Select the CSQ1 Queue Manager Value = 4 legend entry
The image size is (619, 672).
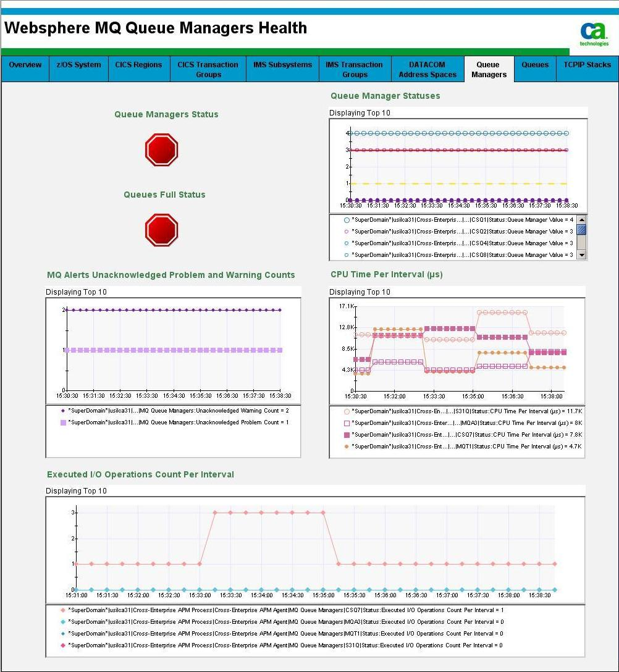click(458, 220)
